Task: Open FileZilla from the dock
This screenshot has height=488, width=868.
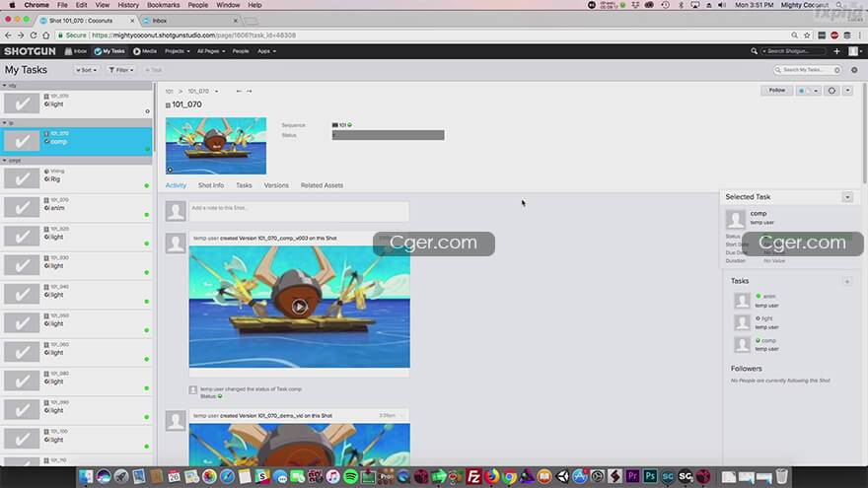Action: tap(473, 476)
